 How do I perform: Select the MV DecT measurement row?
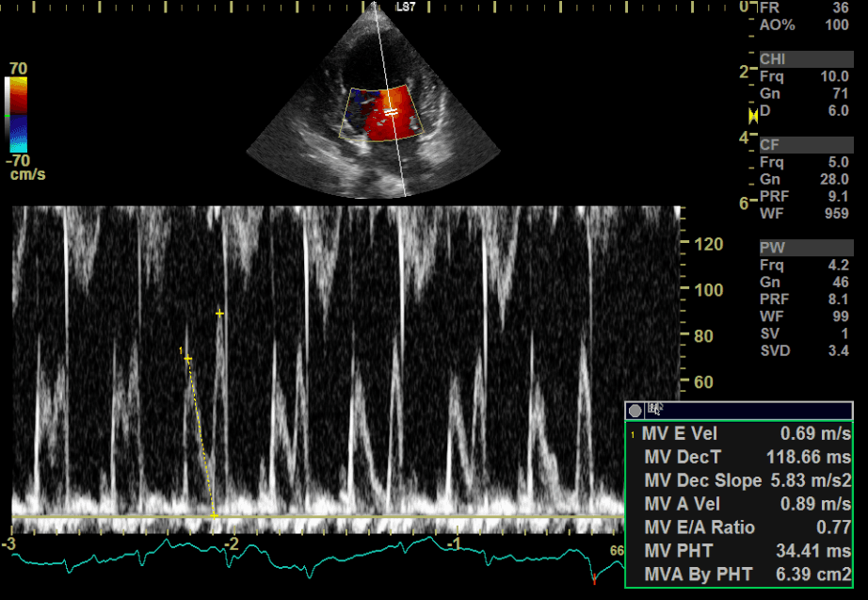tap(739, 457)
